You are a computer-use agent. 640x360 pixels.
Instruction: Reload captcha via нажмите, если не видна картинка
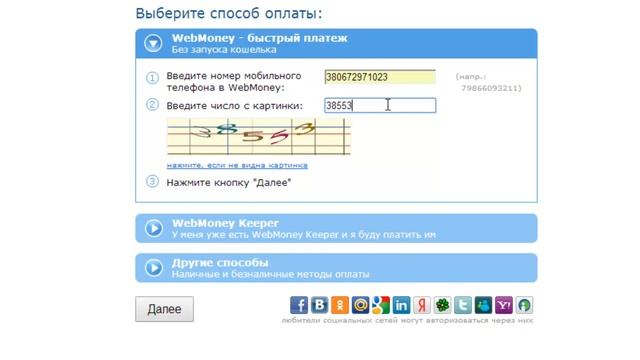pos(237,165)
